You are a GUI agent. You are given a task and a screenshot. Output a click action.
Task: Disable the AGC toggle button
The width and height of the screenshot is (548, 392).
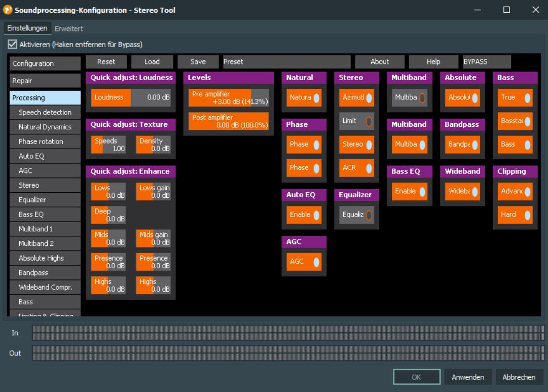pos(304,262)
